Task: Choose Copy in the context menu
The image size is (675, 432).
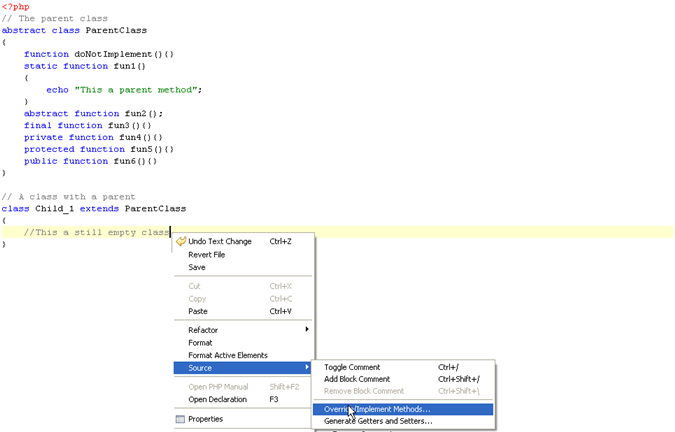Action: [x=244, y=299]
